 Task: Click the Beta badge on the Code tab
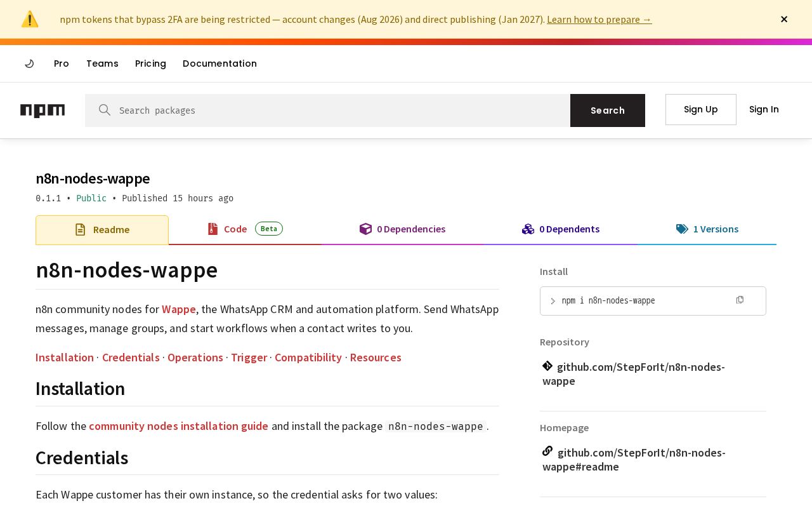269,229
